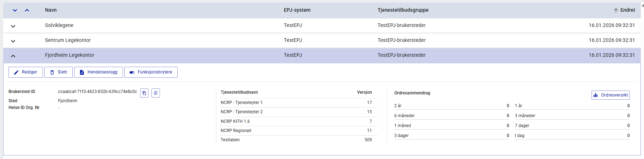Click the second copy icon beside Brukersted-ID
This screenshot has width=644, height=159.
[156, 93]
